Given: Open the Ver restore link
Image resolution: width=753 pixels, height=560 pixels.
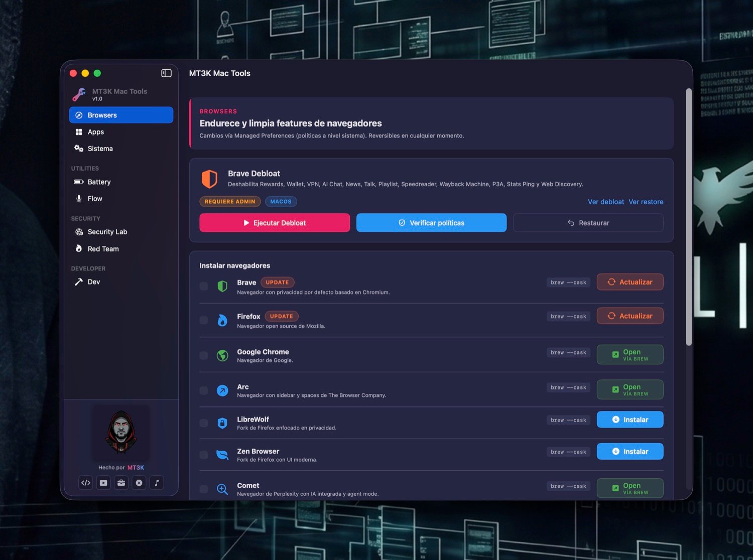Looking at the screenshot, I should pyautogui.click(x=646, y=202).
